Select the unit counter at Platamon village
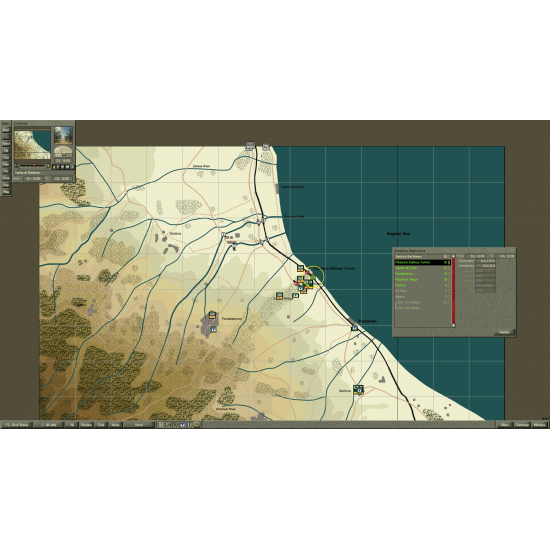Viewport: 550px width, 550px height. click(355, 328)
